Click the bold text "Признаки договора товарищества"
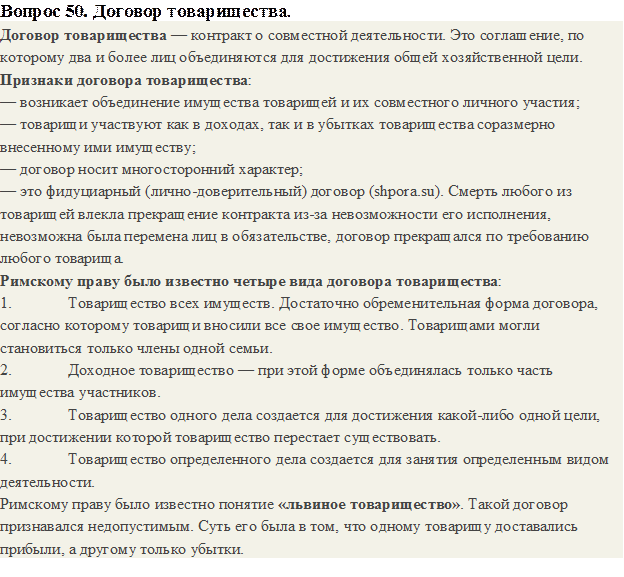Viewport: 624px width, 577px height. coord(124,80)
